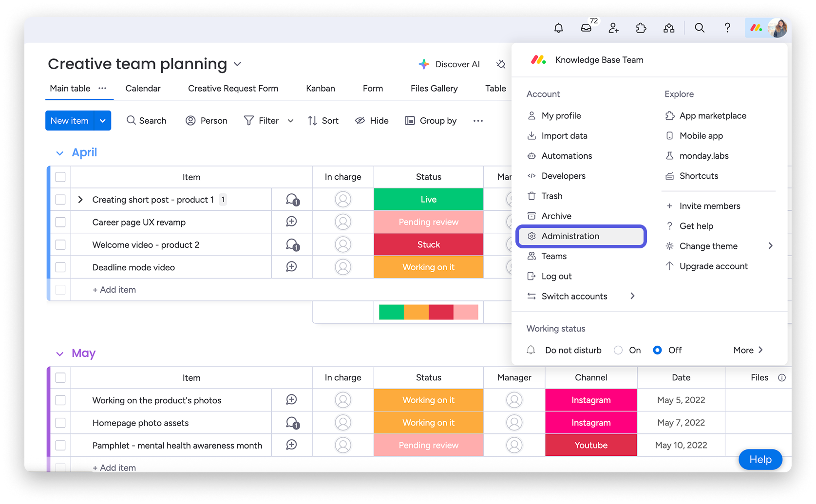Click the profile avatar picture
This screenshot has width=816, height=504.
coord(777,28)
